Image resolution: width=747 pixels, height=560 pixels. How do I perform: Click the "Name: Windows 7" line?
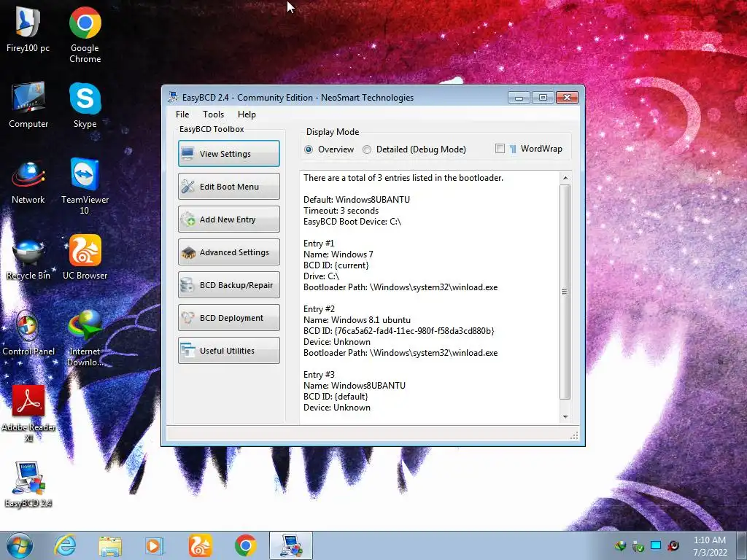pos(338,254)
